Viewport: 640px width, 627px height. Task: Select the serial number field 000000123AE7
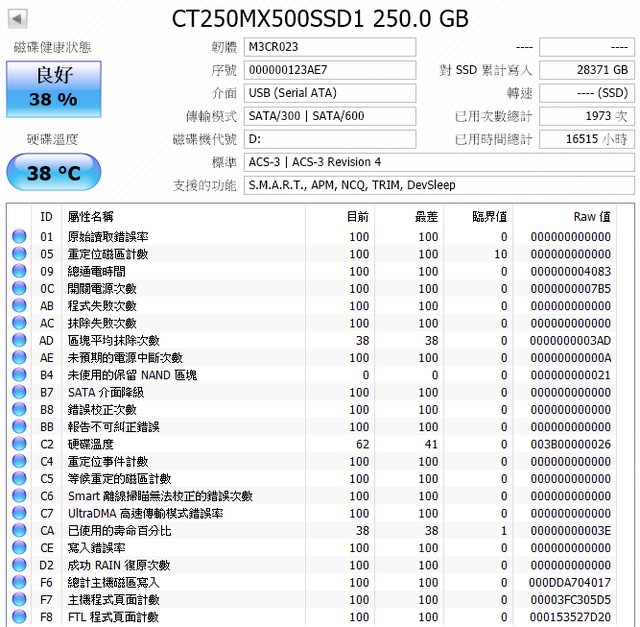329,70
